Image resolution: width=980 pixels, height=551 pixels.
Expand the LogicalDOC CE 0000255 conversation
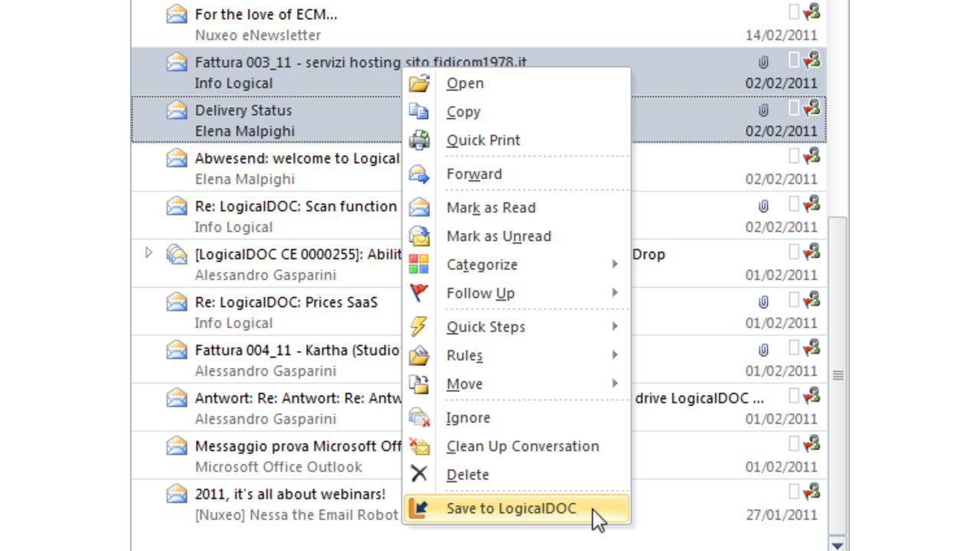click(149, 253)
